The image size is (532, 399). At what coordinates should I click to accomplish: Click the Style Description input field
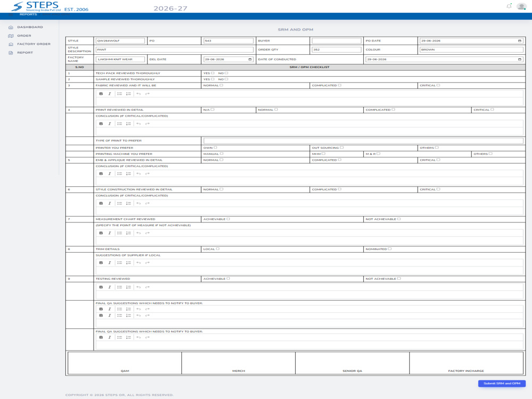point(174,49)
